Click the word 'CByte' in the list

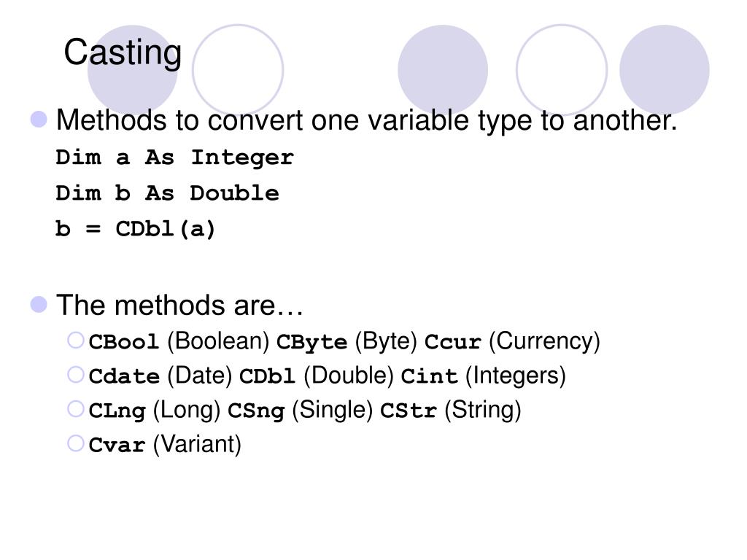[311, 342]
